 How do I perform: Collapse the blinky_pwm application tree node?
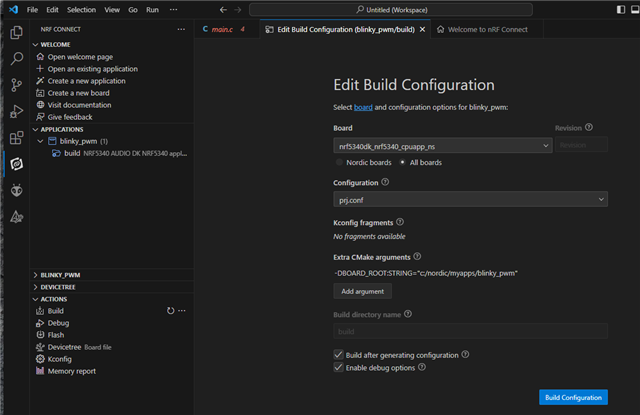click(x=40, y=141)
